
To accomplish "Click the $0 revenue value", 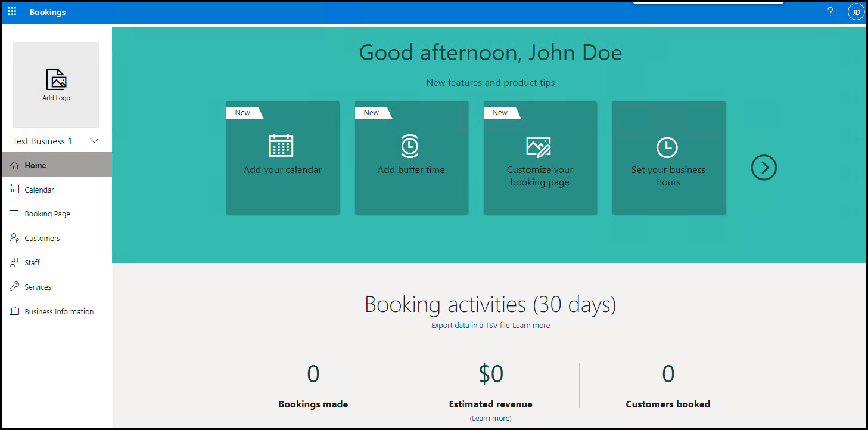I will [x=491, y=374].
